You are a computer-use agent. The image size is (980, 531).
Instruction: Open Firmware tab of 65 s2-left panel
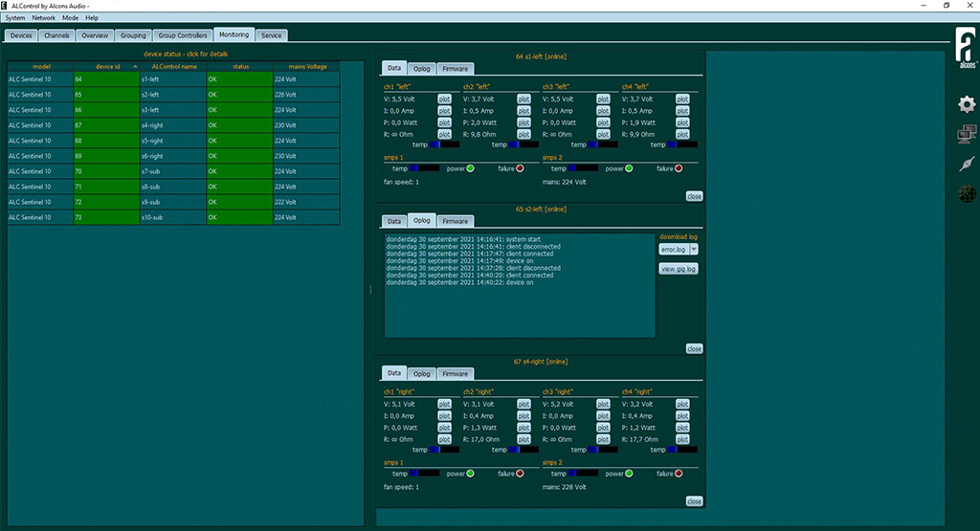pyautogui.click(x=455, y=221)
